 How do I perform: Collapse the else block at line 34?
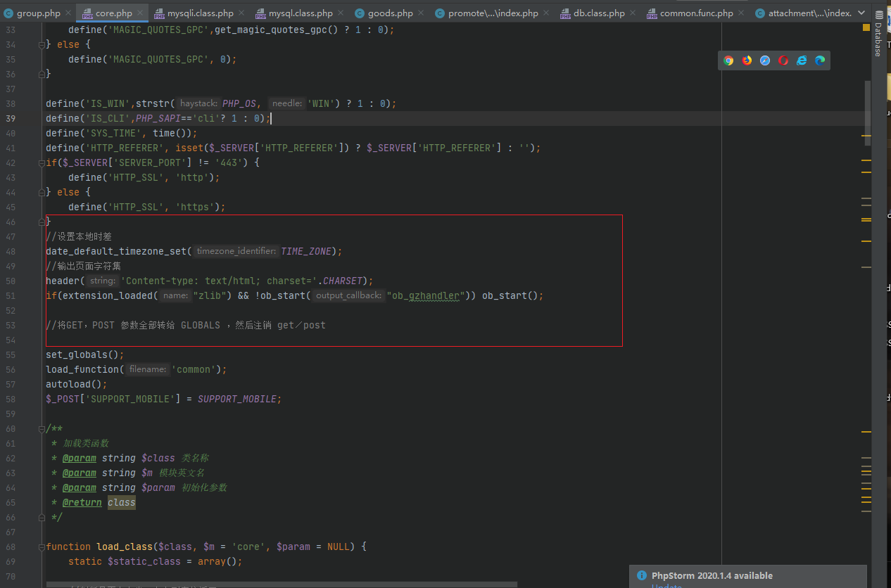[42, 44]
